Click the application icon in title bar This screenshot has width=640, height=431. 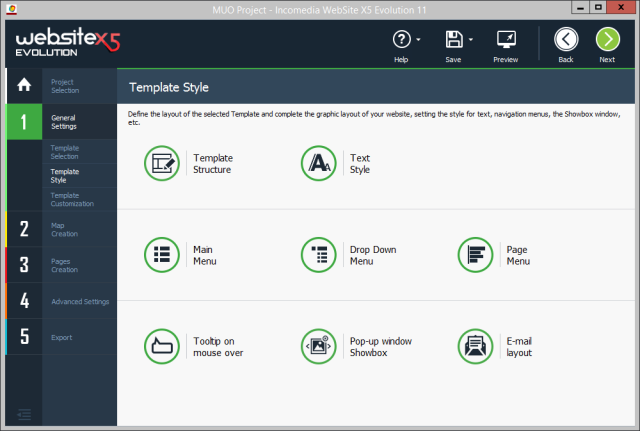(x=12, y=9)
